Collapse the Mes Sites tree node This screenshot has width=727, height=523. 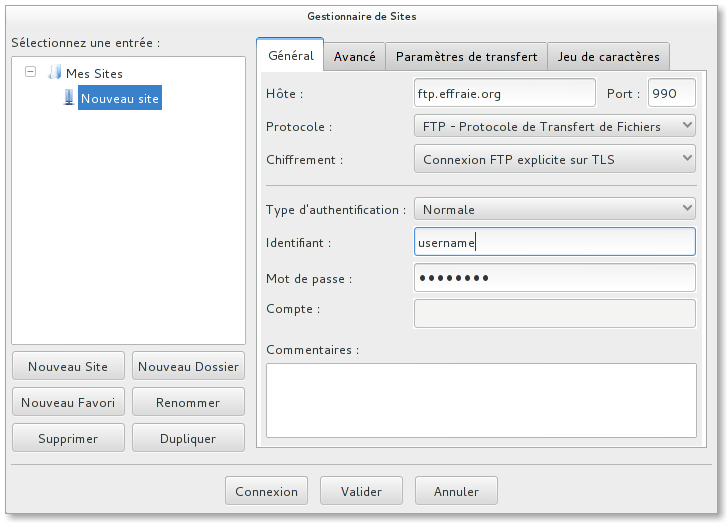[30, 73]
